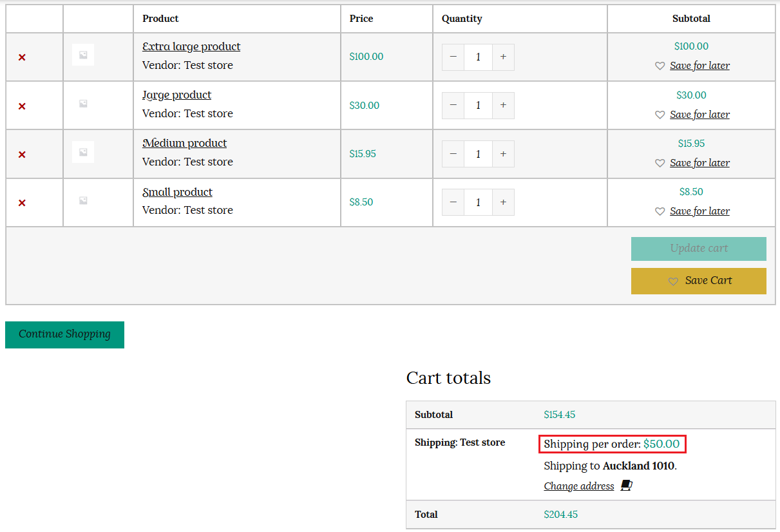Increase quantity of Extra large product

(x=503, y=57)
